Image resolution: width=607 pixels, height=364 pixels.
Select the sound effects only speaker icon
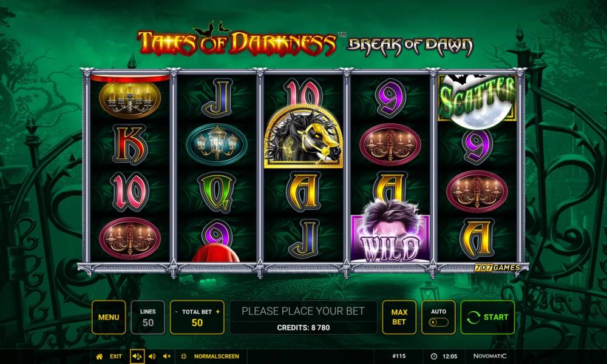(x=152, y=356)
